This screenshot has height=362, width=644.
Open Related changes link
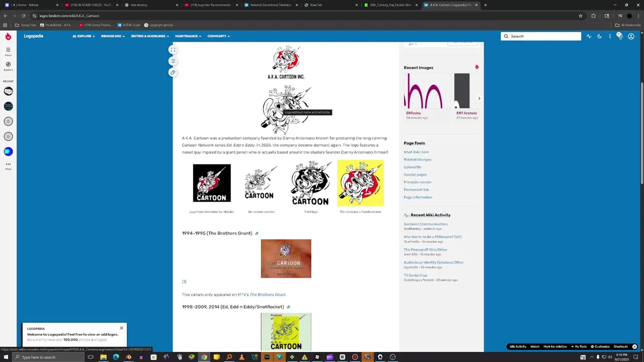pyautogui.click(x=418, y=159)
